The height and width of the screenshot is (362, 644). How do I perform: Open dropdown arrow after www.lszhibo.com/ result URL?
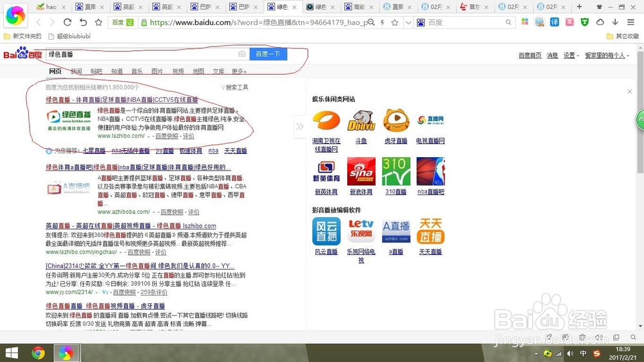coord(149,137)
